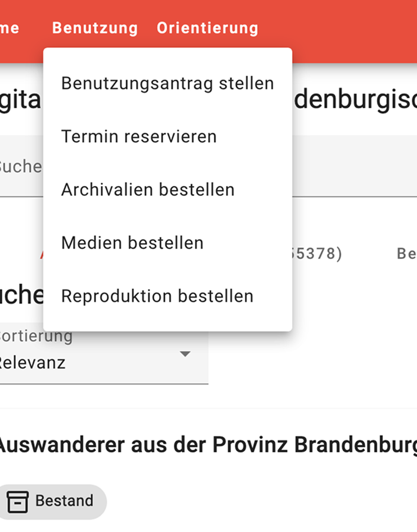Click inside the search input field
This screenshot has height=532, width=417.
point(21,167)
